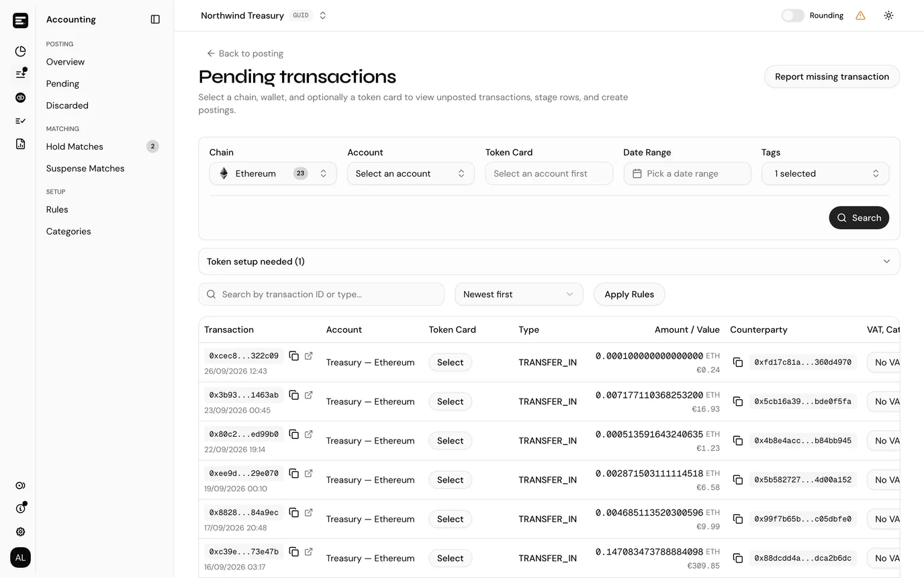The image size is (924, 578).
Task: Click the AL user avatar
Action: 21,558
